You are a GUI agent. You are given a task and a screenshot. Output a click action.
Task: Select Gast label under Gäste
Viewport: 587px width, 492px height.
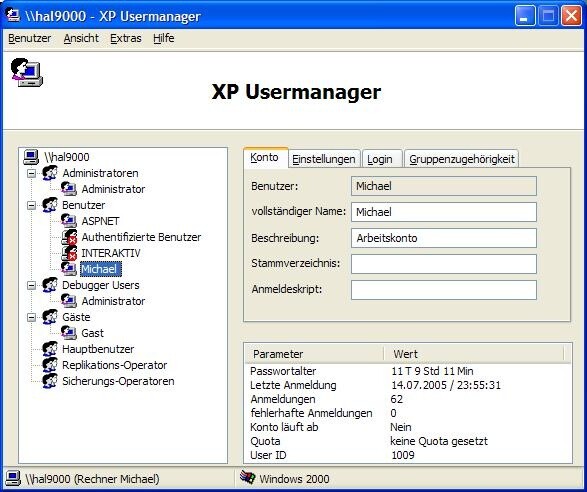click(92, 333)
